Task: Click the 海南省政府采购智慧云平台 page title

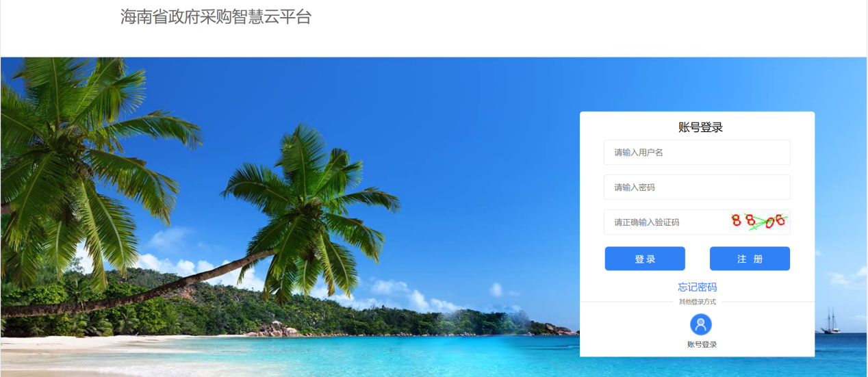Action: (x=216, y=17)
